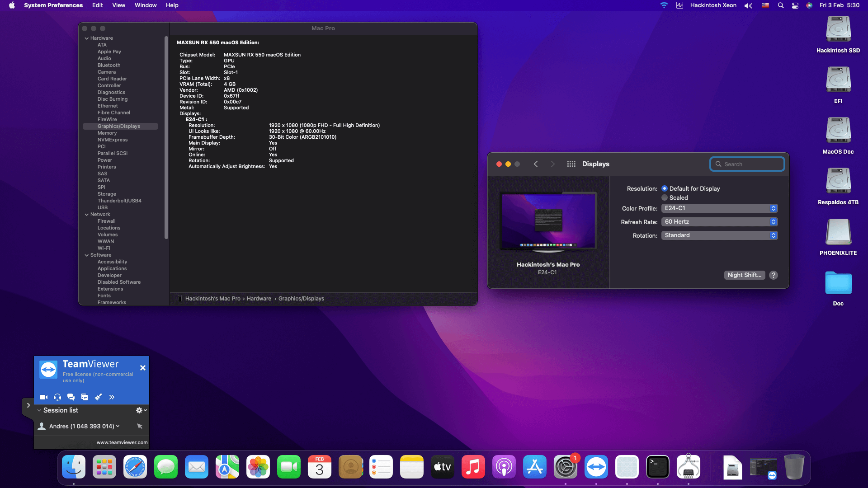The height and width of the screenshot is (488, 868).
Task: Go back in System Preferences
Action: pos(536,164)
